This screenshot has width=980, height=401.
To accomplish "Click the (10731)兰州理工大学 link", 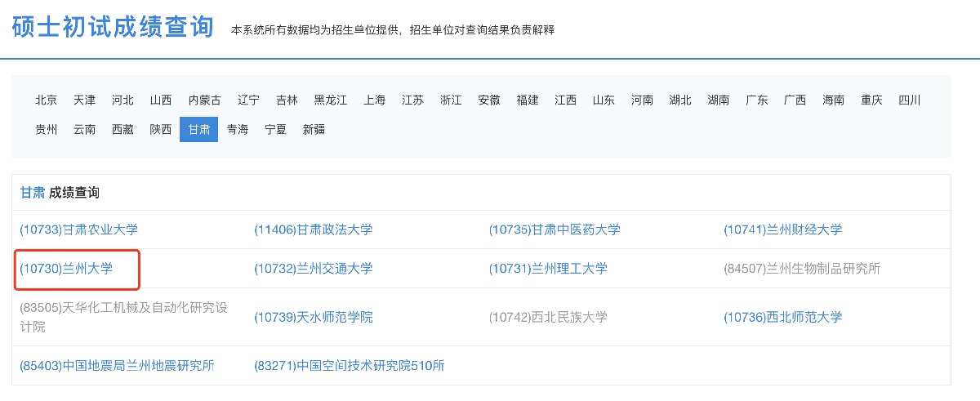I will tap(548, 269).
